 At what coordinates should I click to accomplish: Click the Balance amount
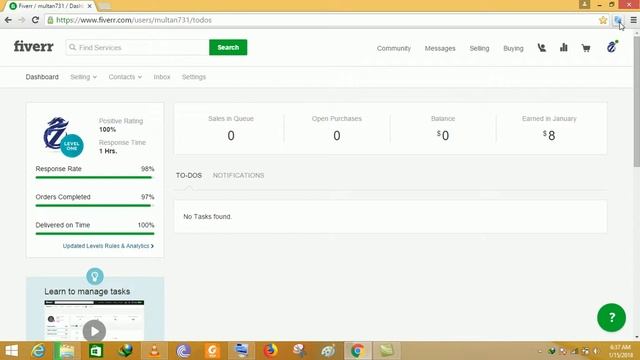tap(443, 135)
